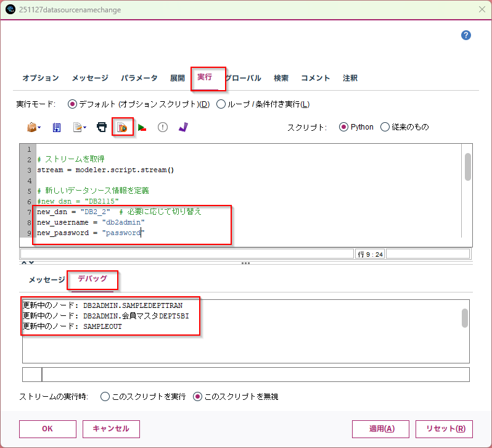Image resolution: width=492 pixels, height=448 pixels.
Task: Open the 注釈 tab
Action: click(350, 78)
